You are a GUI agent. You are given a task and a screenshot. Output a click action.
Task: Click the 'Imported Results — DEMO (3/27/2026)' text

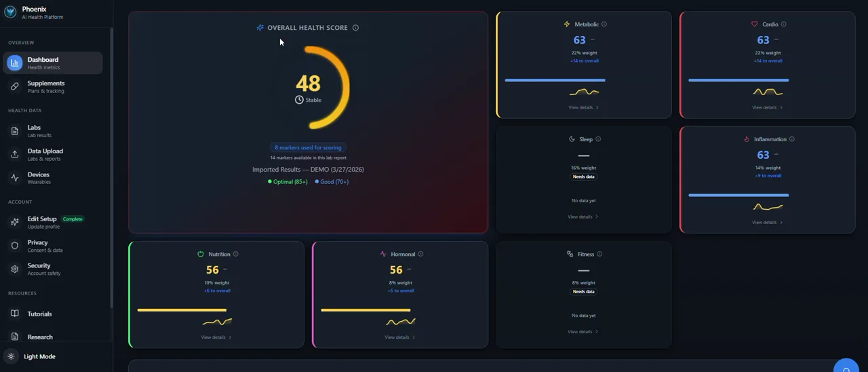click(308, 170)
